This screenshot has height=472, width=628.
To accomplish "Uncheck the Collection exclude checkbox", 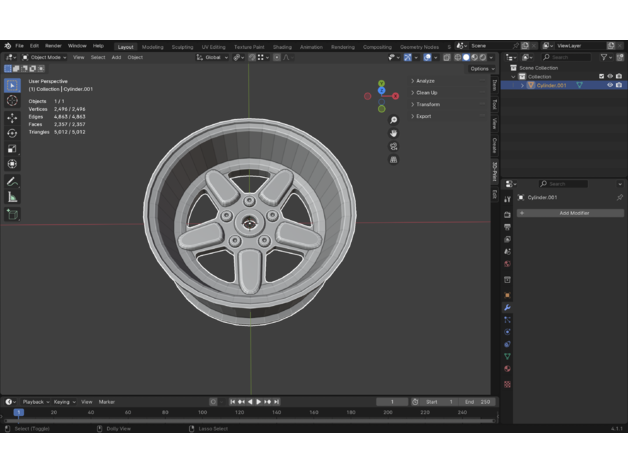I will click(601, 76).
